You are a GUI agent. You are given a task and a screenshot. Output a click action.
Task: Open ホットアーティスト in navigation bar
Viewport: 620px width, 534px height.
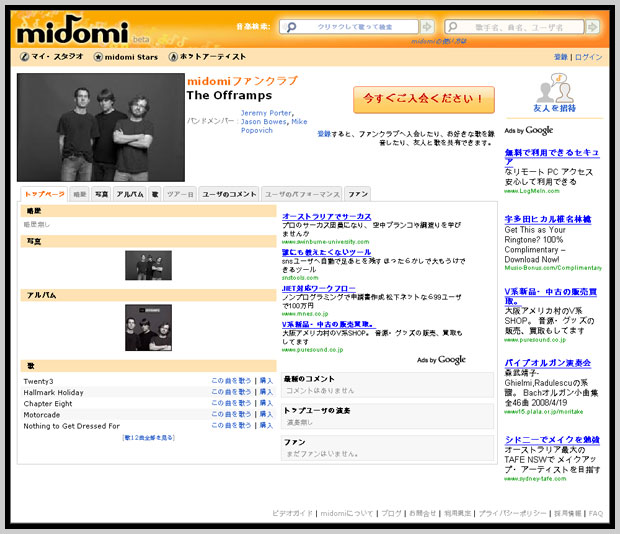click(x=213, y=57)
